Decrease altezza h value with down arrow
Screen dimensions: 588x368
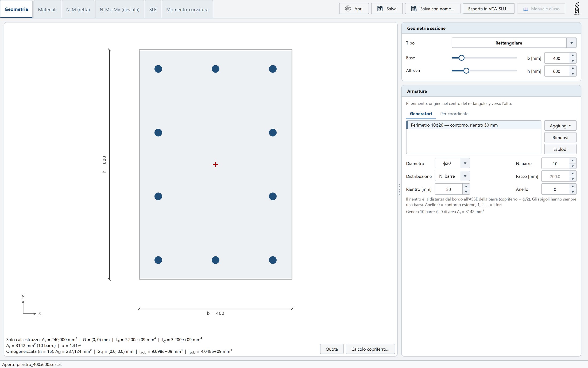pos(573,74)
